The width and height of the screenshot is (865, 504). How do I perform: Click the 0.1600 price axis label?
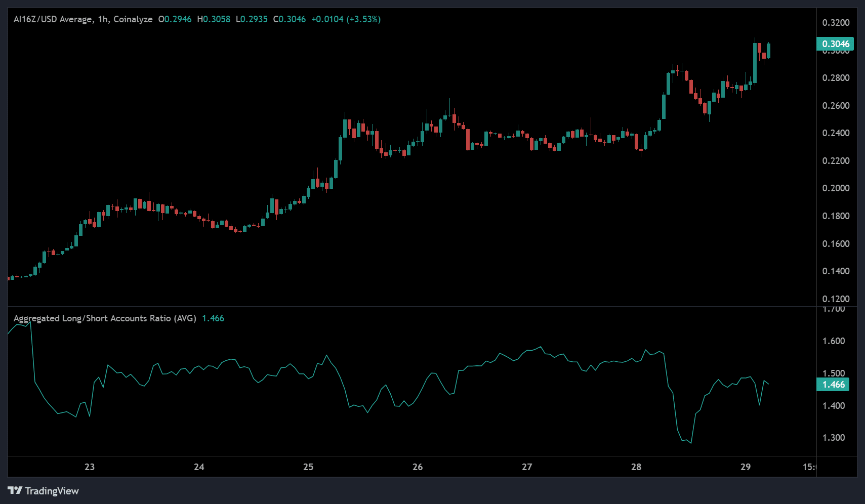(836, 244)
